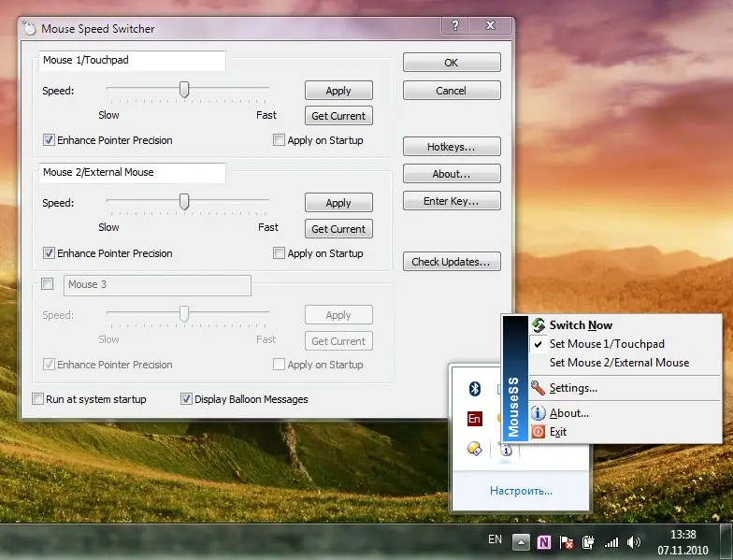This screenshot has width=733, height=560.
Task: Click the About info icon in tray menu
Action: point(539,413)
